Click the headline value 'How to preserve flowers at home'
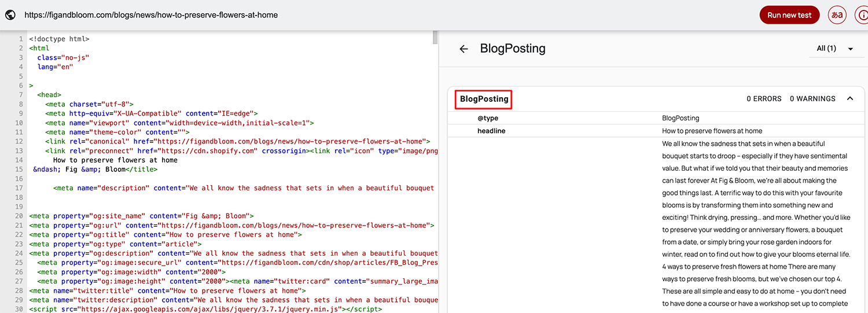This screenshot has height=313, width=868. (712, 131)
